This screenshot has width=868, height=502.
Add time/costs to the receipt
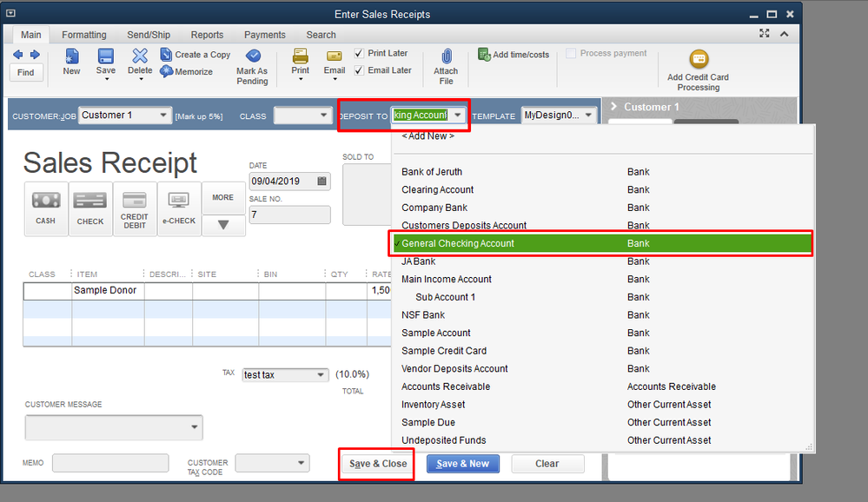[514, 54]
